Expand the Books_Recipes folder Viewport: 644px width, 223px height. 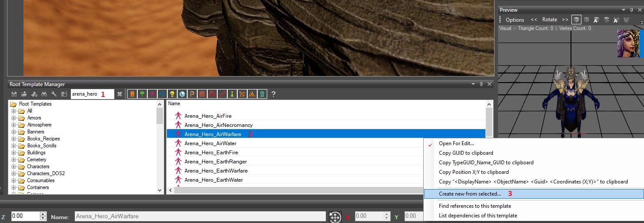pyautogui.click(x=14, y=139)
